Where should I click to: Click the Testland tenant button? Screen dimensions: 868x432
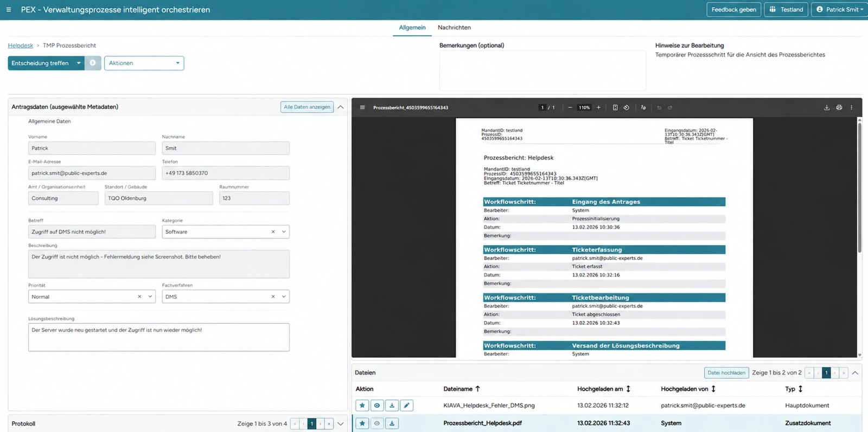pyautogui.click(x=786, y=9)
